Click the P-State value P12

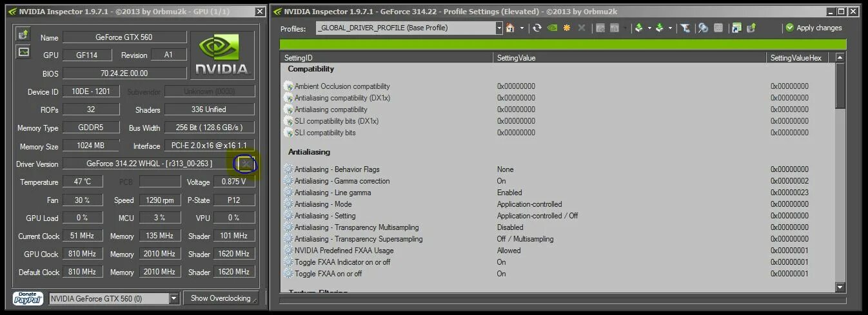[233, 200]
